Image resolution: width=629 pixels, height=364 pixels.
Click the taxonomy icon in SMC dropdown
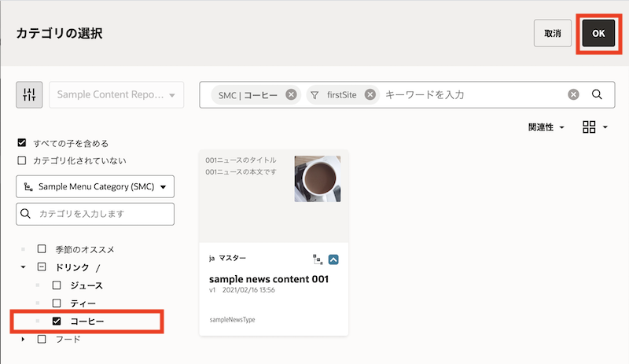28,186
